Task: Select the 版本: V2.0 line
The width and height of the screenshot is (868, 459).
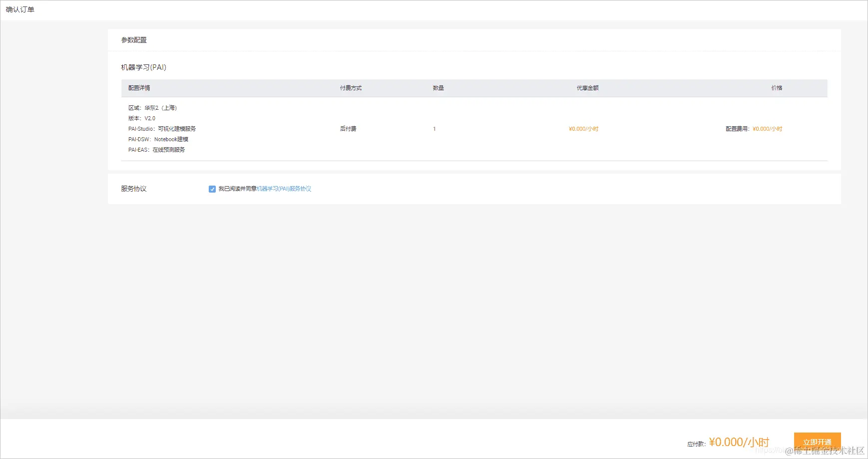Action: pyautogui.click(x=142, y=118)
